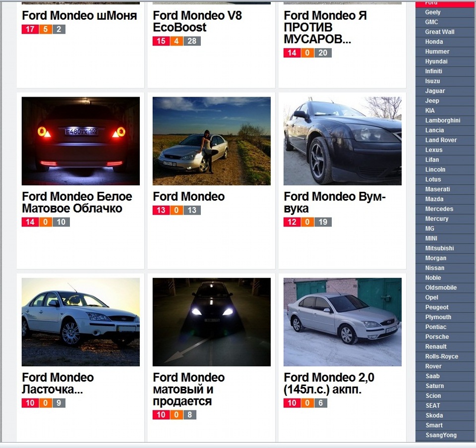
Task: Click red badge 15 under V8 EcoBoost
Action: pyautogui.click(x=161, y=41)
